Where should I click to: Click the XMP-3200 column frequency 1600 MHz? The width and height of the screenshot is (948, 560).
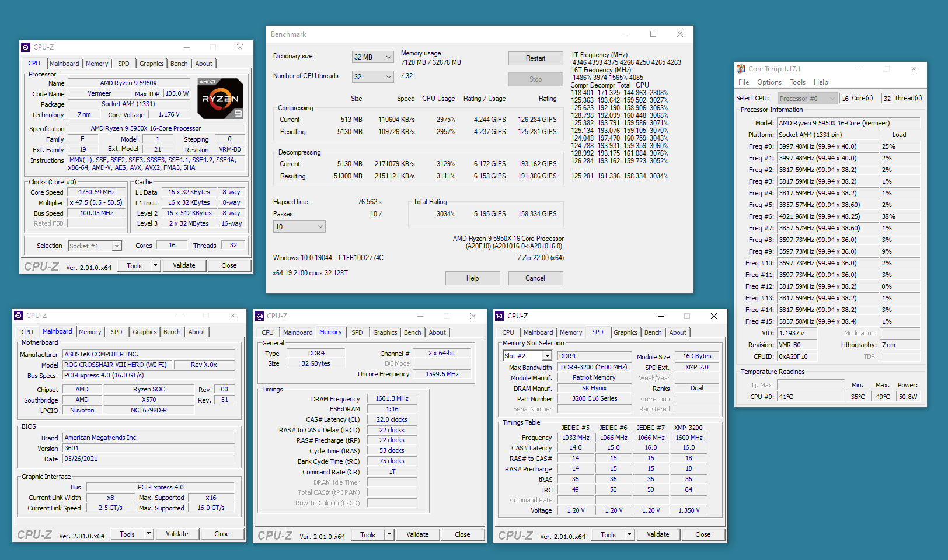coord(689,437)
